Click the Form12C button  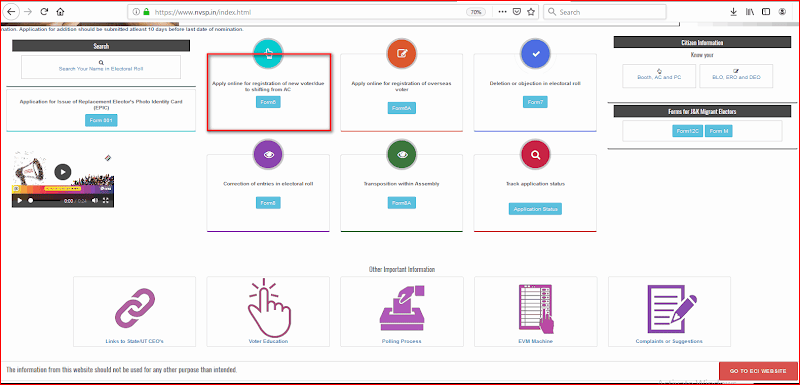pos(687,131)
